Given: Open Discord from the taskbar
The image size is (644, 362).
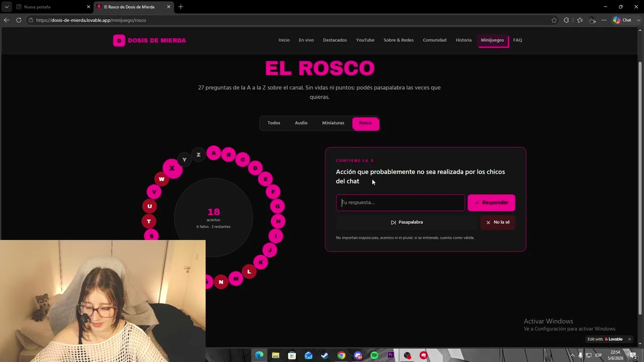Looking at the screenshot, I should pyautogui.click(x=358, y=355).
